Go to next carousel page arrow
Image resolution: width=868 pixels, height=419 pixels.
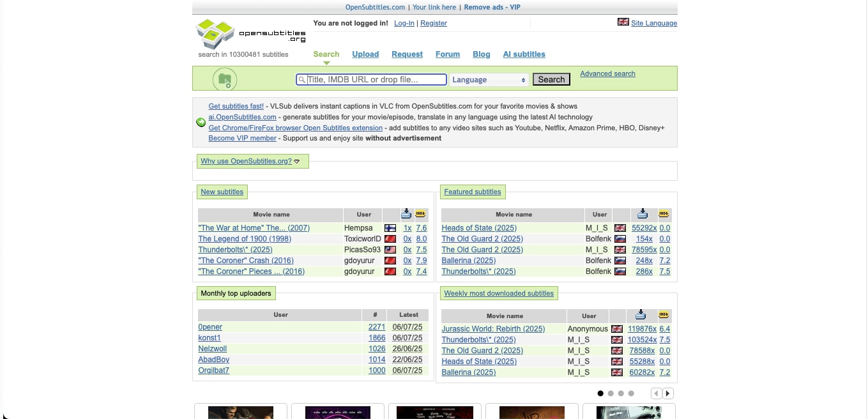668,393
